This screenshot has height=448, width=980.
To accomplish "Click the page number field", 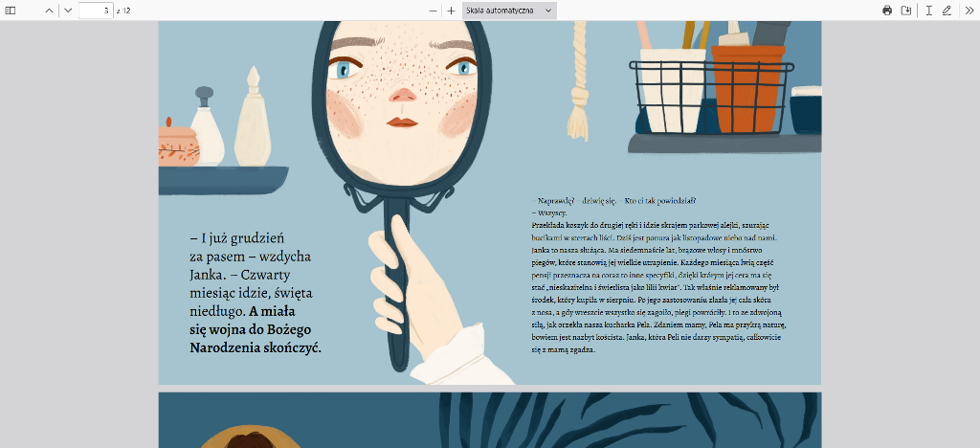I will coord(95,11).
